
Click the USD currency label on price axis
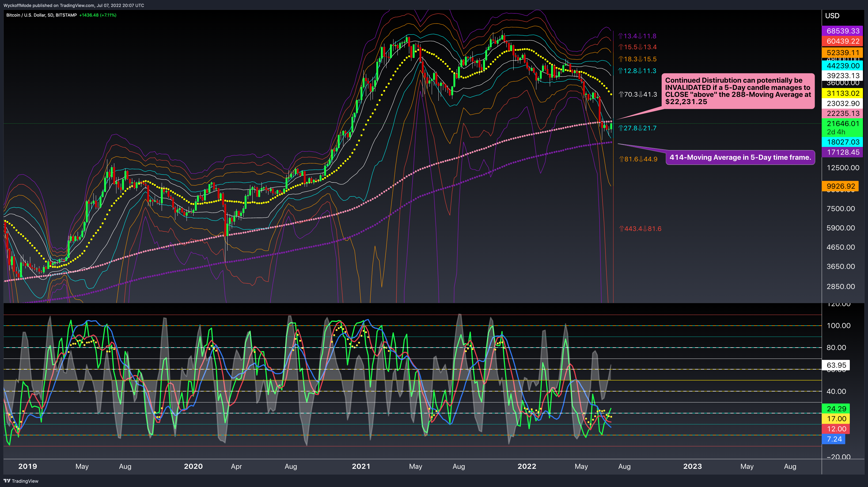[x=832, y=16]
